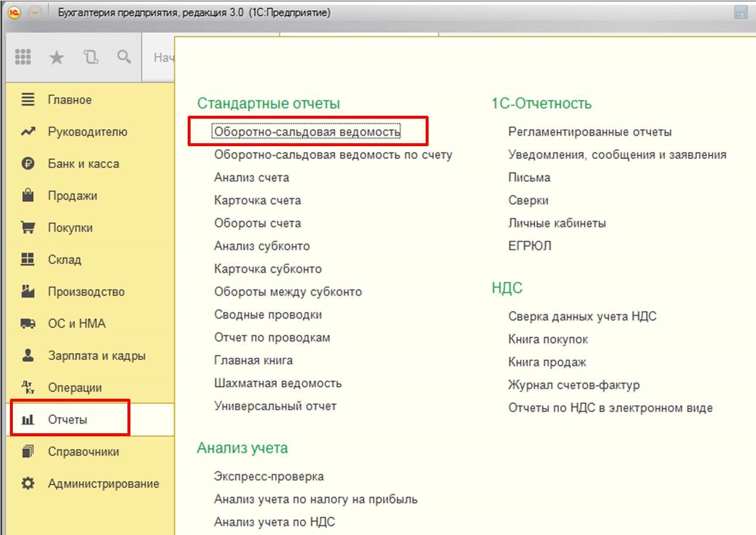
Task: Click the Покупки cart icon
Action: [x=28, y=228]
